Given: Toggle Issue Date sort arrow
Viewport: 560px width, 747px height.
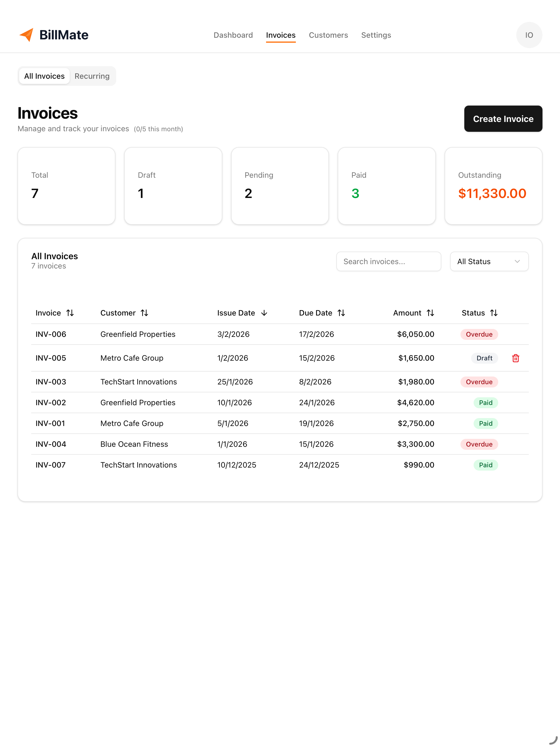Looking at the screenshot, I should pyautogui.click(x=264, y=313).
